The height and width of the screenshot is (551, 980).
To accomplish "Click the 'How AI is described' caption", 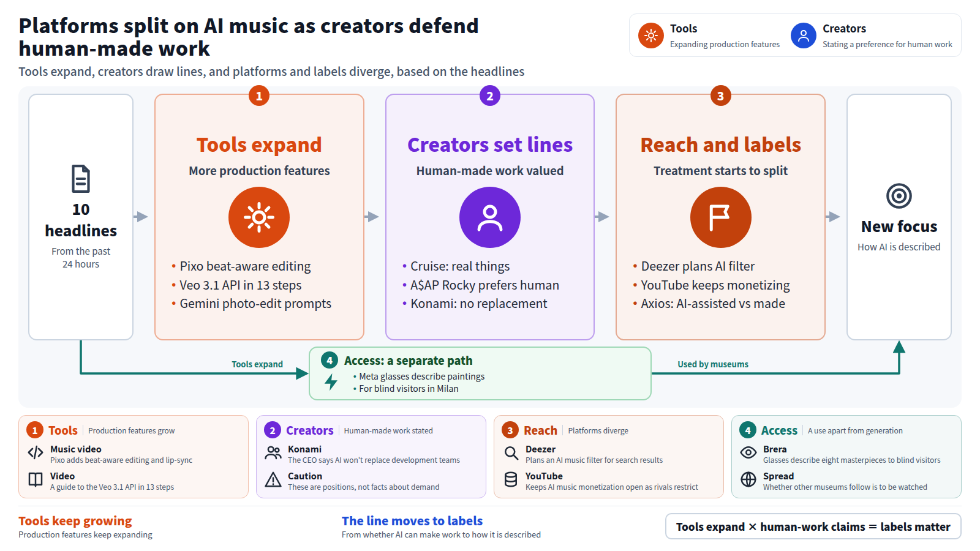I will coord(899,247).
